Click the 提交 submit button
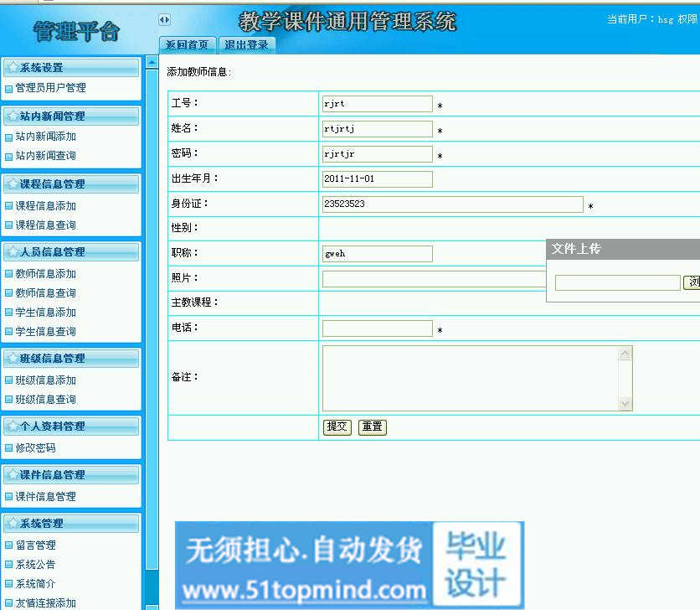 click(337, 426)
